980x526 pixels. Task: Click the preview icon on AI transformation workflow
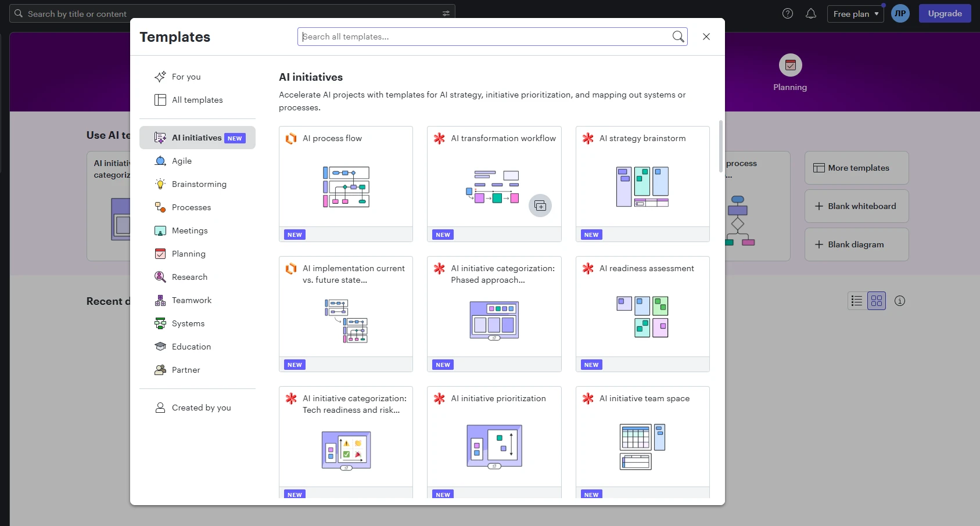(x=540, y=206)
